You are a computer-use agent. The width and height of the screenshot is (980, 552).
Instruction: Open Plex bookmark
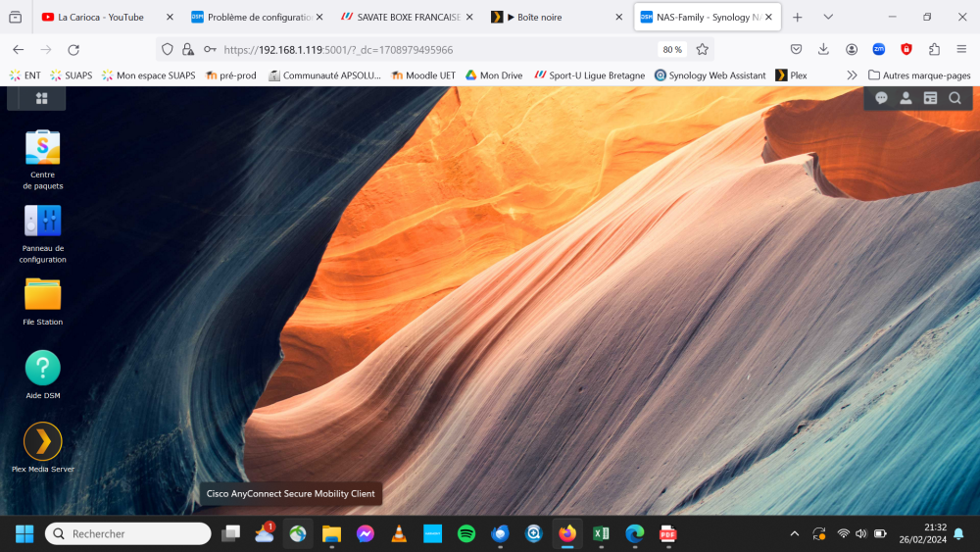[791, 75]
